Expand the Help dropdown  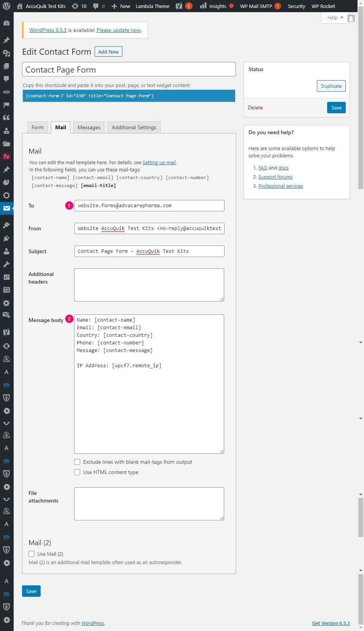(335, 17)
